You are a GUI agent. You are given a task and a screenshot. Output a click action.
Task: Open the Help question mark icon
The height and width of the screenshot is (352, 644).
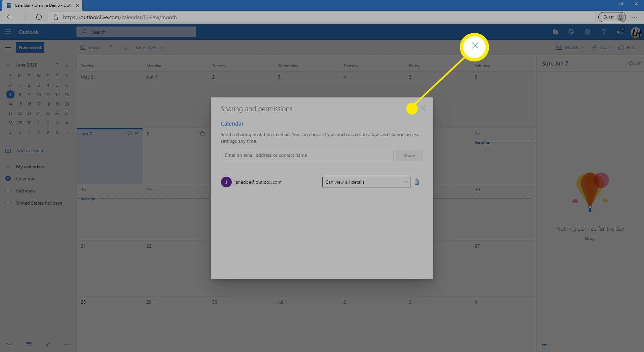coord(603,32)
